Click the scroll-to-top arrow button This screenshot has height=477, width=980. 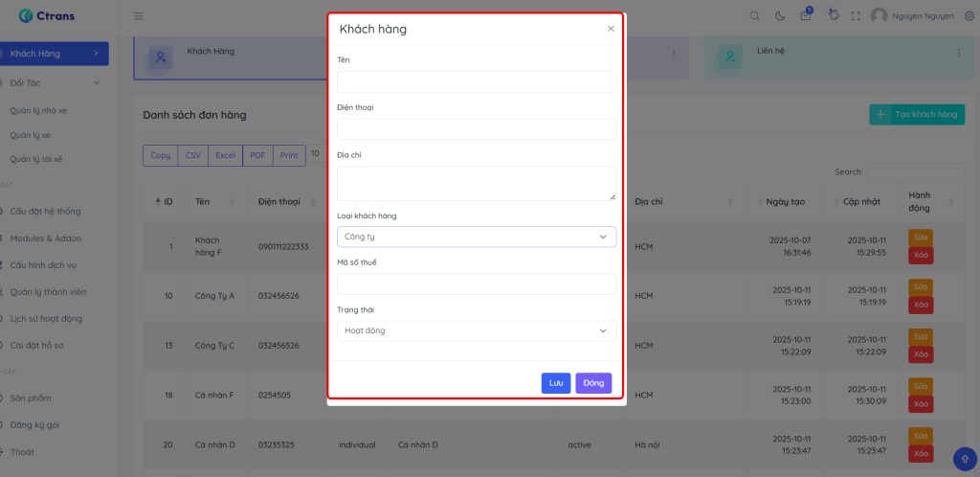coord(965,458)
